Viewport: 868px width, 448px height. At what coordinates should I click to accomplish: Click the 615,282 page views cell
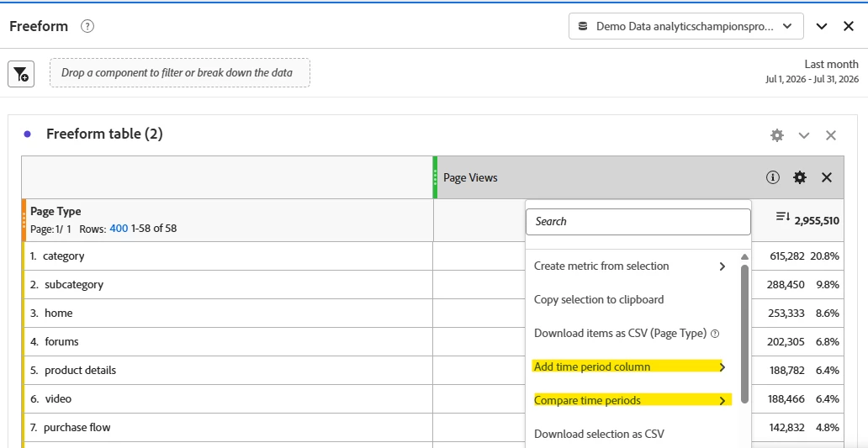[x=786, y=256]
